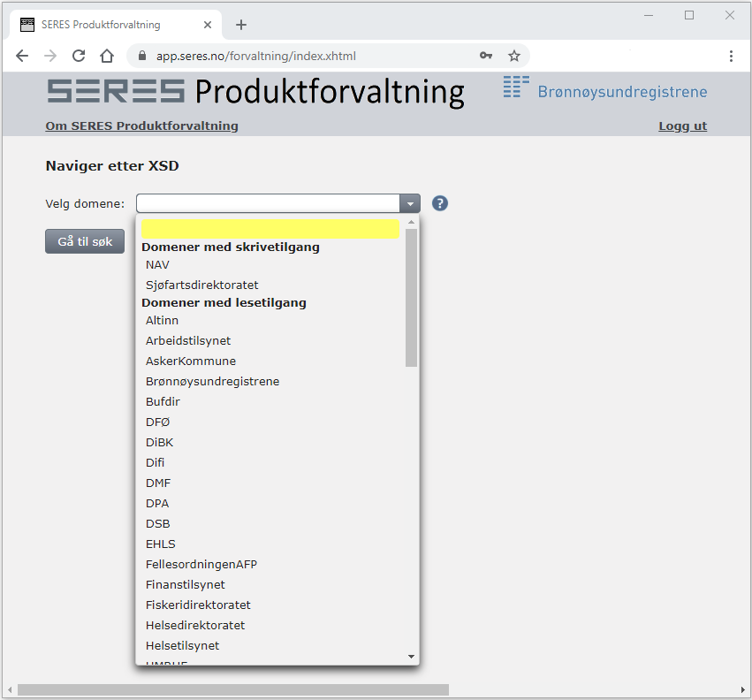Click the horizontal scrollbar left arrow
Image resolution: width=752 pixels, height=700 pixels.
(10, 690)
